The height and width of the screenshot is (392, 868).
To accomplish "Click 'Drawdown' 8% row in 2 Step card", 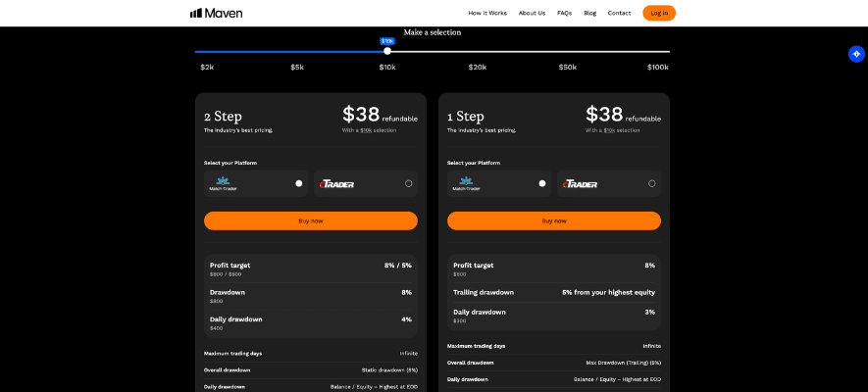I will [x=311, y=296].
